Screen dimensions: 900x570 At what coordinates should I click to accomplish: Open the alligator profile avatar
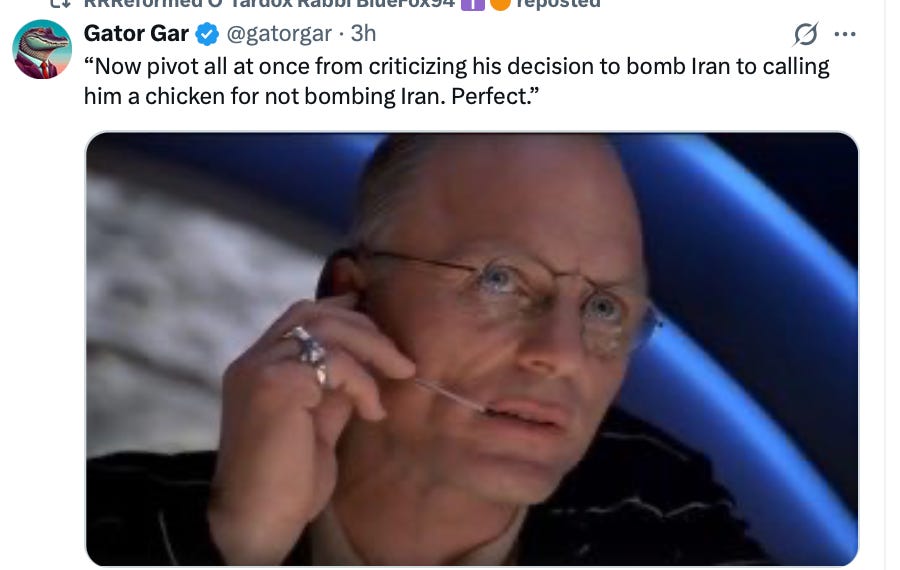[42, 49]
